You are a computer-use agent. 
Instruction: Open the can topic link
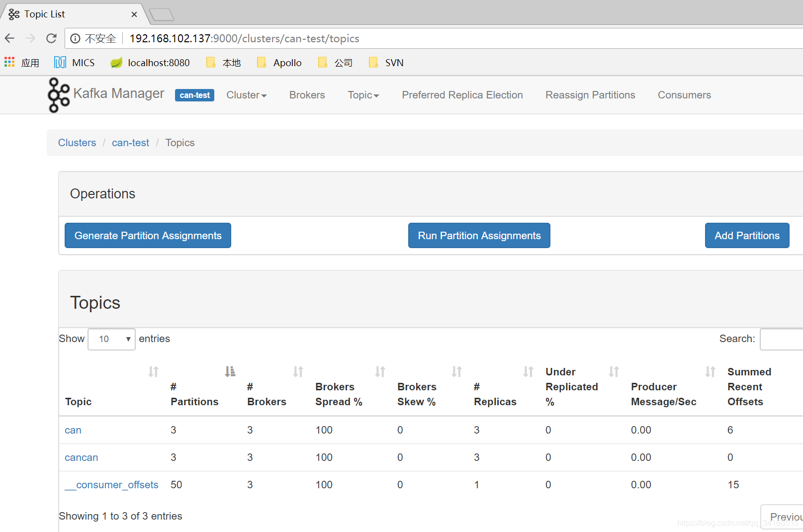[x=73, y=430]
